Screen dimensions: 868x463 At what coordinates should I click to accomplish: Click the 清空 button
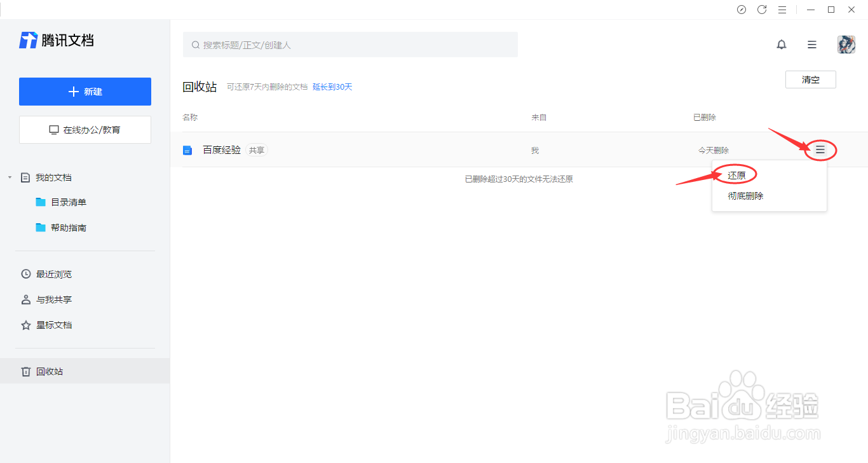(x=810, y=79)
